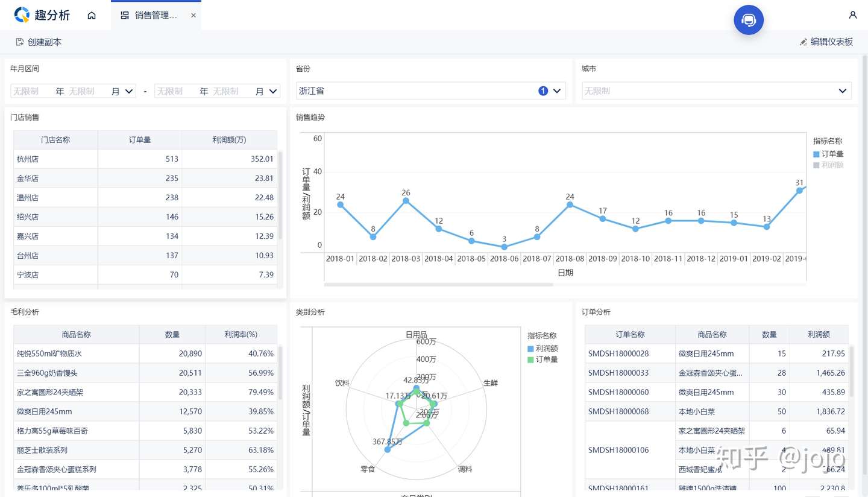Screen dimensions: 868x497
Task: Select the 嘉兴店 row
Action: click(145, 236)
